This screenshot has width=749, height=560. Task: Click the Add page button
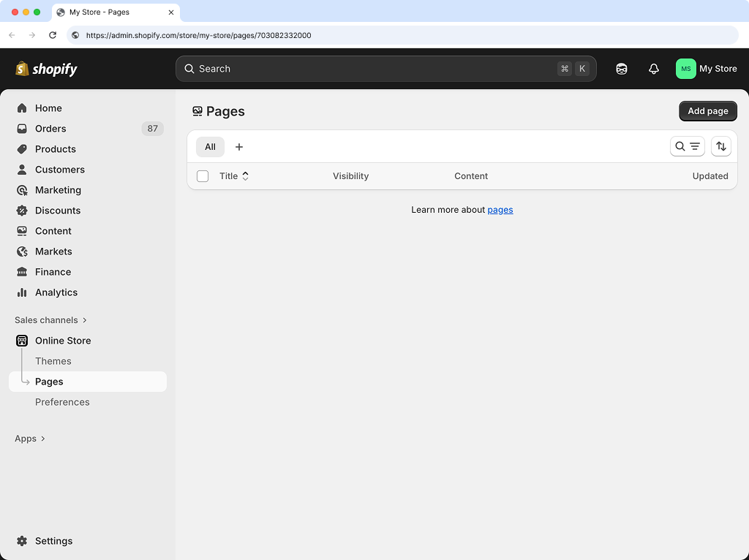707,110
